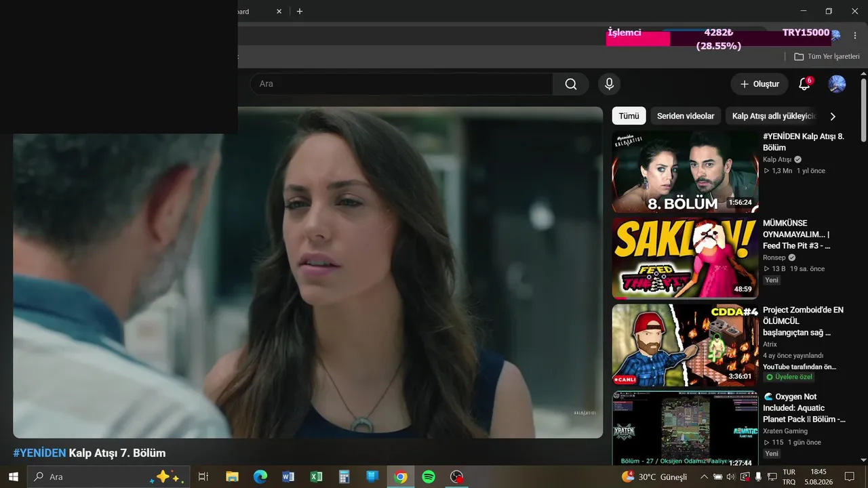Open the #YENİDEN Kalp Atışı 8. Bölüm video title
868x488 pixels.
coord(804,142)
